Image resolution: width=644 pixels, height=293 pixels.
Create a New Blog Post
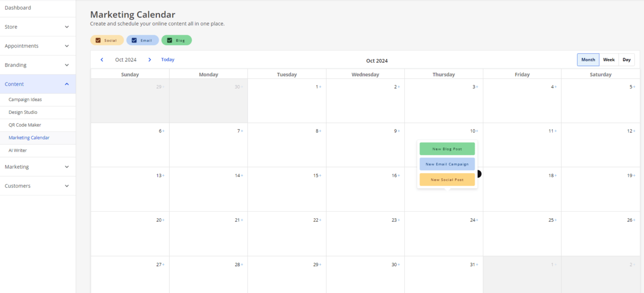click(x=447, y=149)
